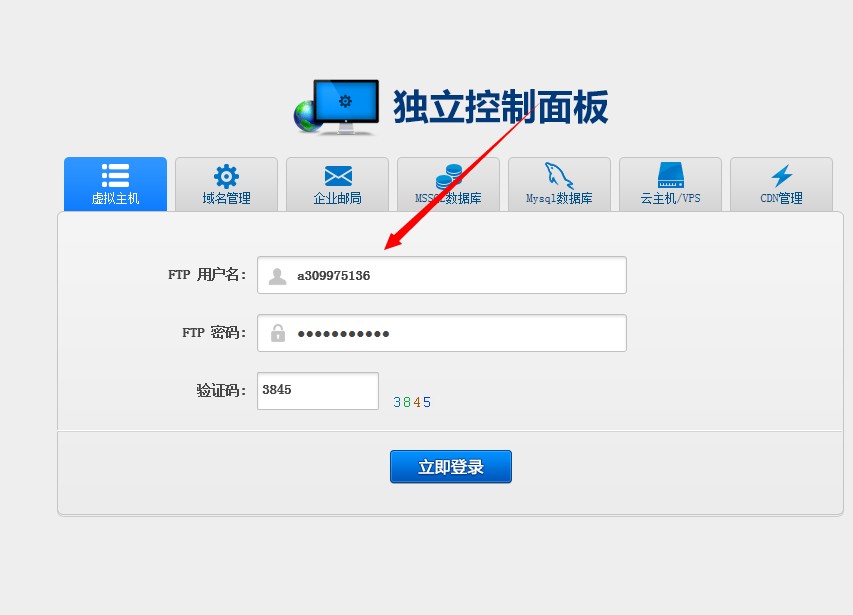Focus the FTP 密码 password field
The height and width of the screenshot is (615, 853).
coord(442,333)
